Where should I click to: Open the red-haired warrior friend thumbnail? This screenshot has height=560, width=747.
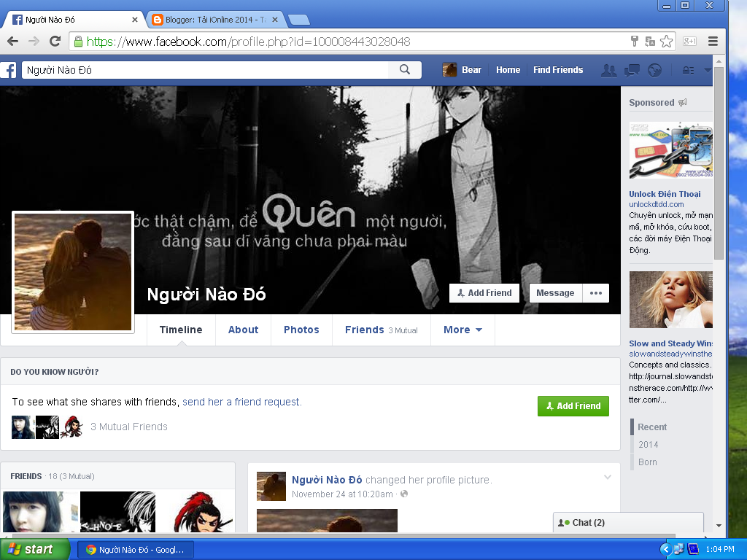[x=196, y=512]
